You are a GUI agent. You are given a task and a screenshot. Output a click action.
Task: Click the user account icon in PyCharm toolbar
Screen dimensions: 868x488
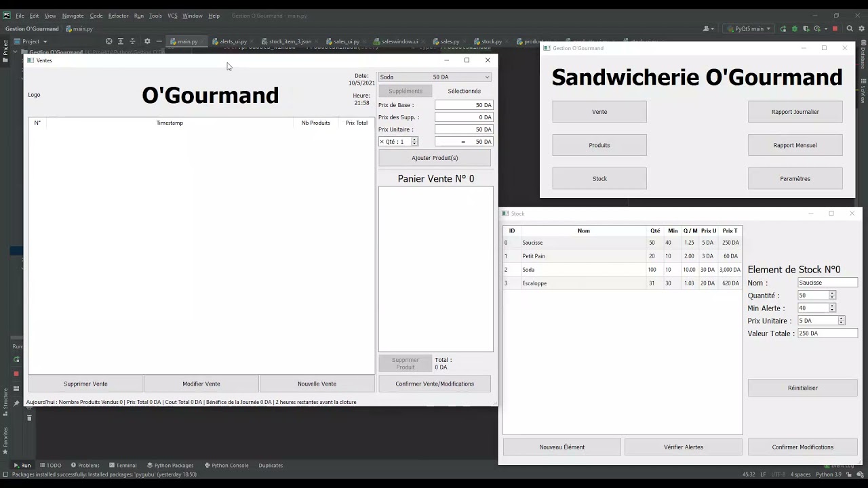707,29
